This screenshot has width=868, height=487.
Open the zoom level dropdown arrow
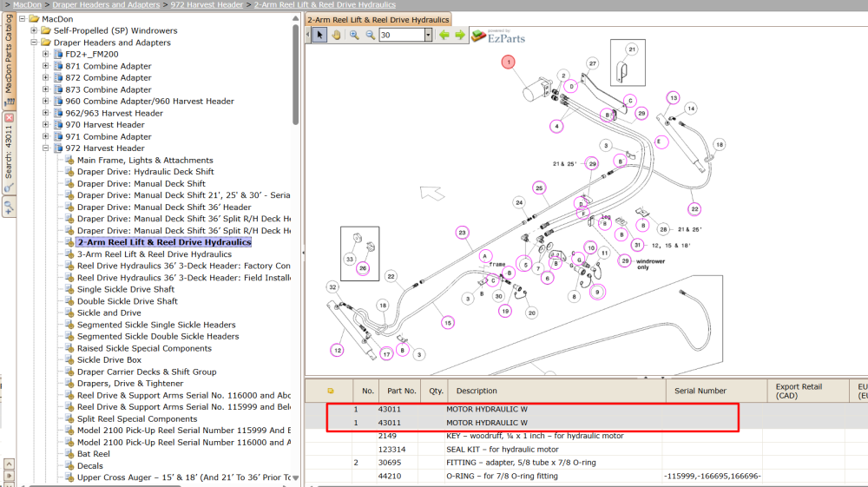pyautogui.click(x=428, y=35)
